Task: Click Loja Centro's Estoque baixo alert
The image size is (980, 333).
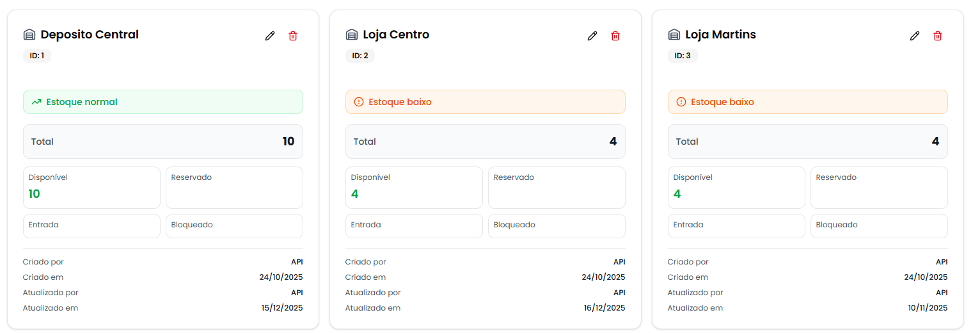Action: coord(486,102)
